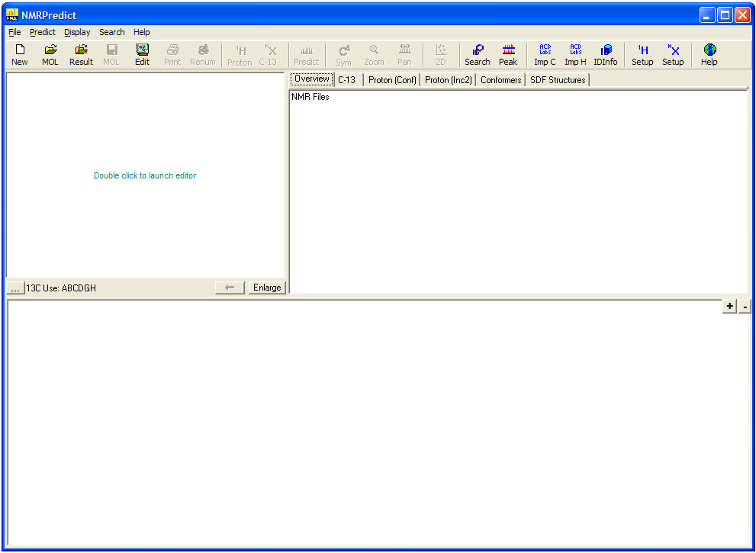Click the ellipsis button beside 13C Use
The image size is (756, 553).
[15, 288]
